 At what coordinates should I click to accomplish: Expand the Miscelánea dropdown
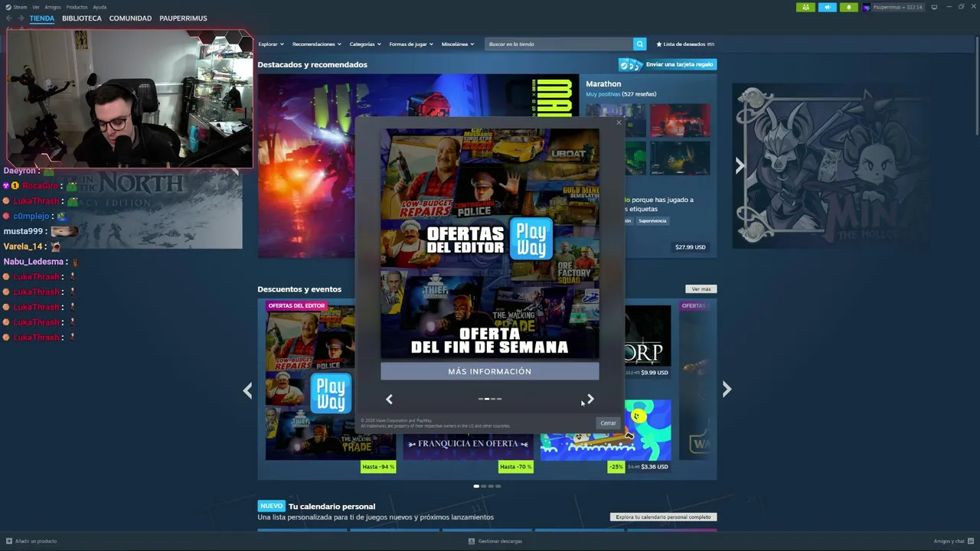tap(458, 44)
